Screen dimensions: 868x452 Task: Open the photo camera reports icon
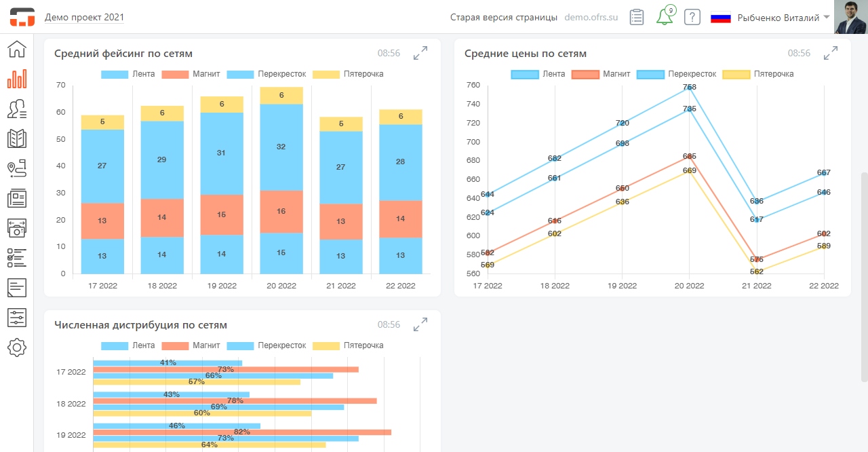[16, 227]
